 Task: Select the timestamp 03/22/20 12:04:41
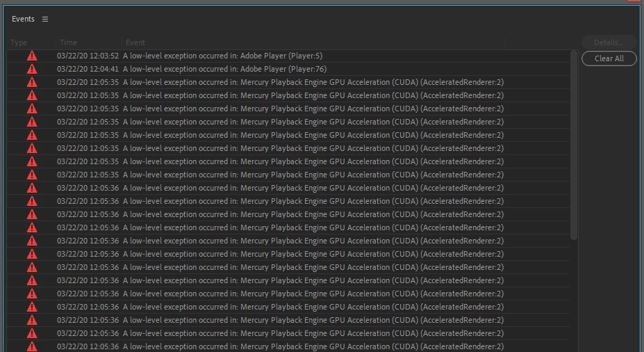88,69
